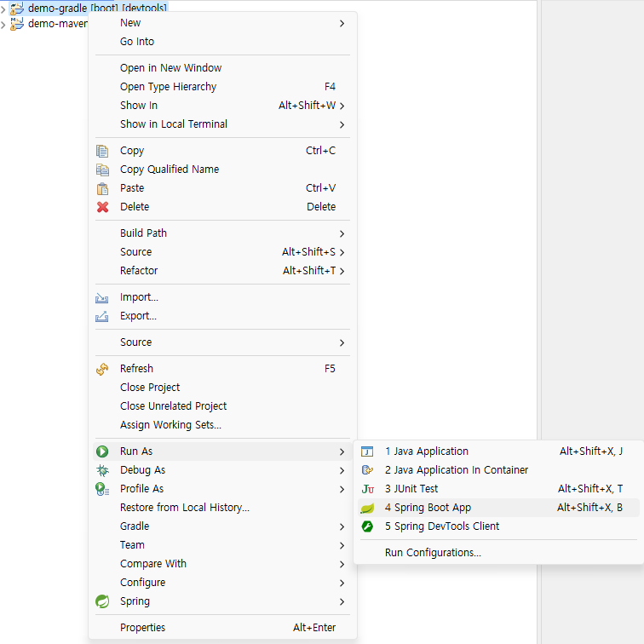The width and height of the screenshot is (644, 644).
Task: Open the Build Path submenu arrow
Action: 342,234
